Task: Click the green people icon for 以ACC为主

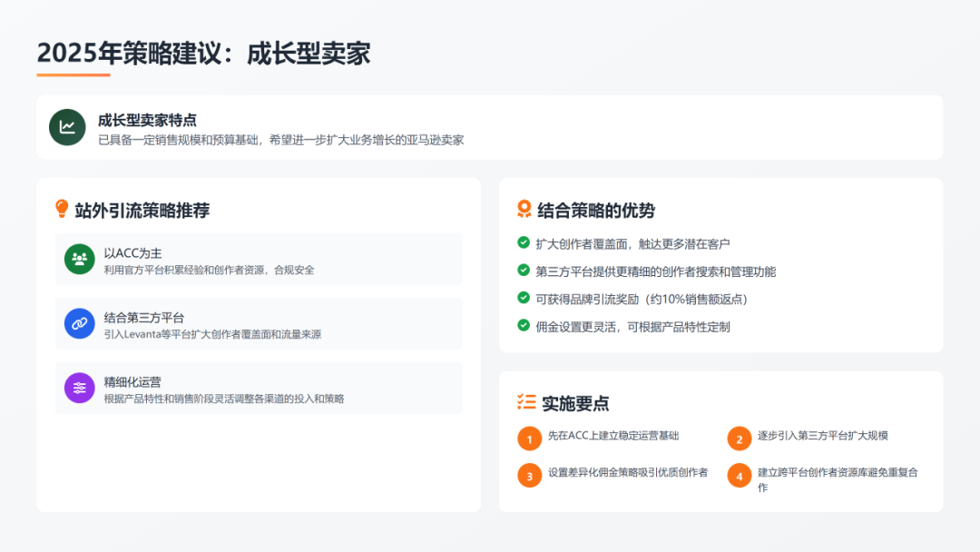Action: tap(79, 259)
